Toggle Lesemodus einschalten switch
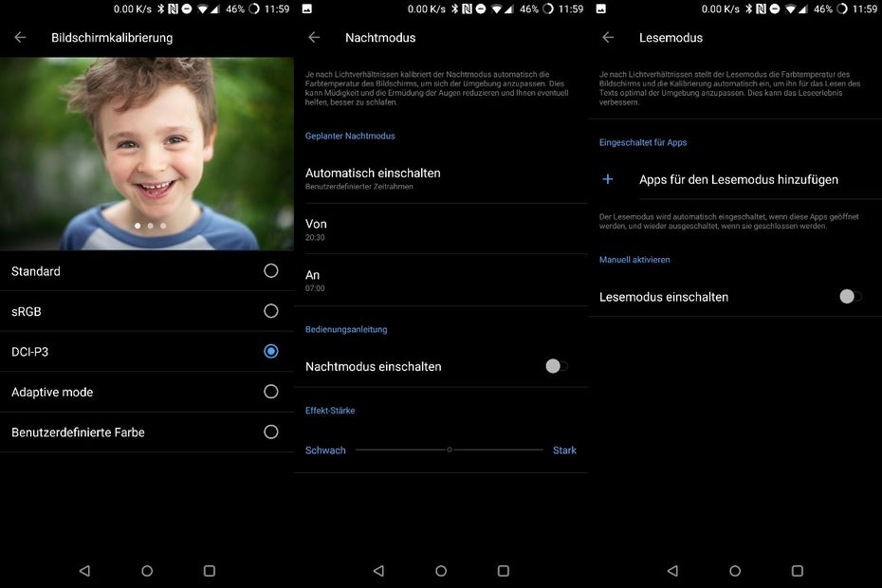This screenshot has width=882, height=588. (851, 297)
